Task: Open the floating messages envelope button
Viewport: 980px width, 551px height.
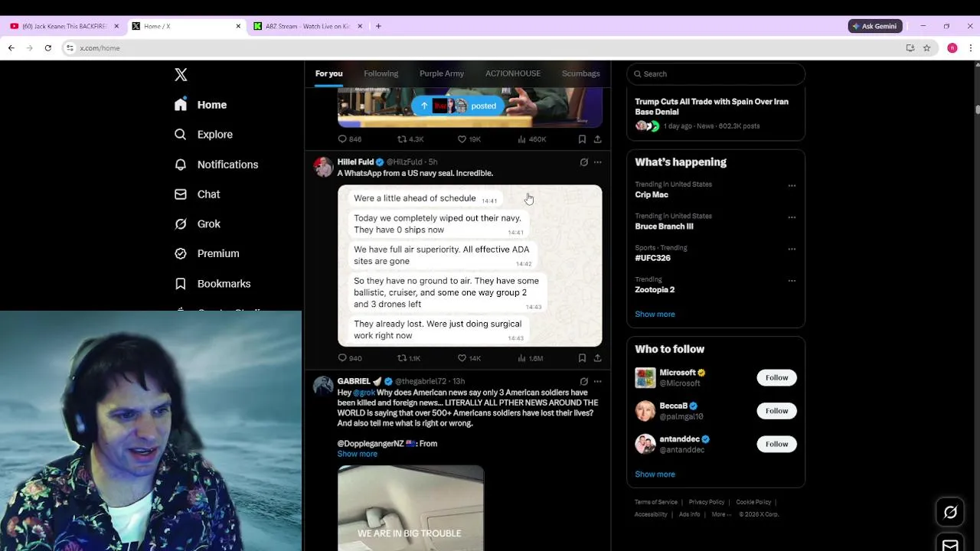Action: (950, 544)
